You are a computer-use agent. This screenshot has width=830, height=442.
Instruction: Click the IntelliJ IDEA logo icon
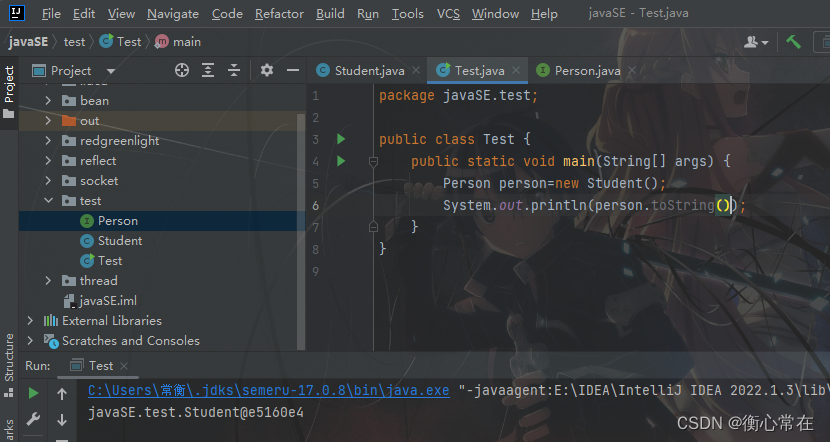click(x=17, y=13)
